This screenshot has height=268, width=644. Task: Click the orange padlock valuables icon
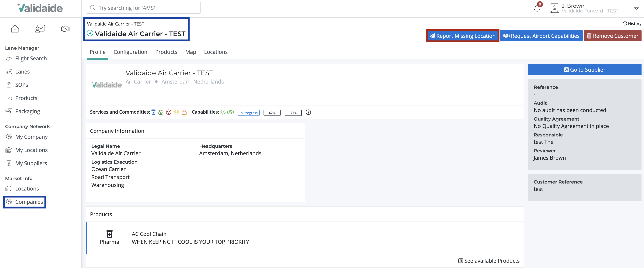point(184,112)
